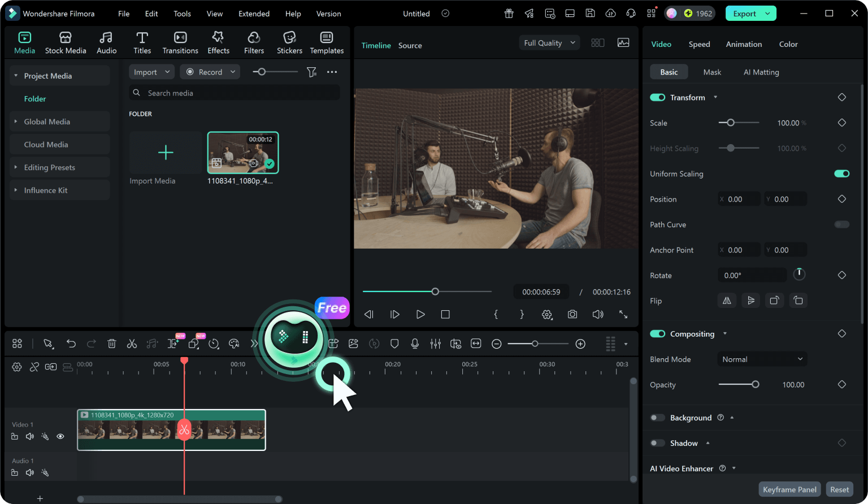The width and height of the screenshot is (868, 504).
Task: Take a snapshot with the camera icon
Action: coord(572,314)
